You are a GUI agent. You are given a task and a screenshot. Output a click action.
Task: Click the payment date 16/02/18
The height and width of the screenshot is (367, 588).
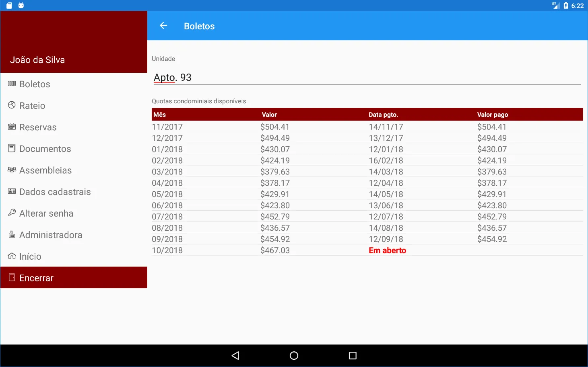[x=386, y=161]
